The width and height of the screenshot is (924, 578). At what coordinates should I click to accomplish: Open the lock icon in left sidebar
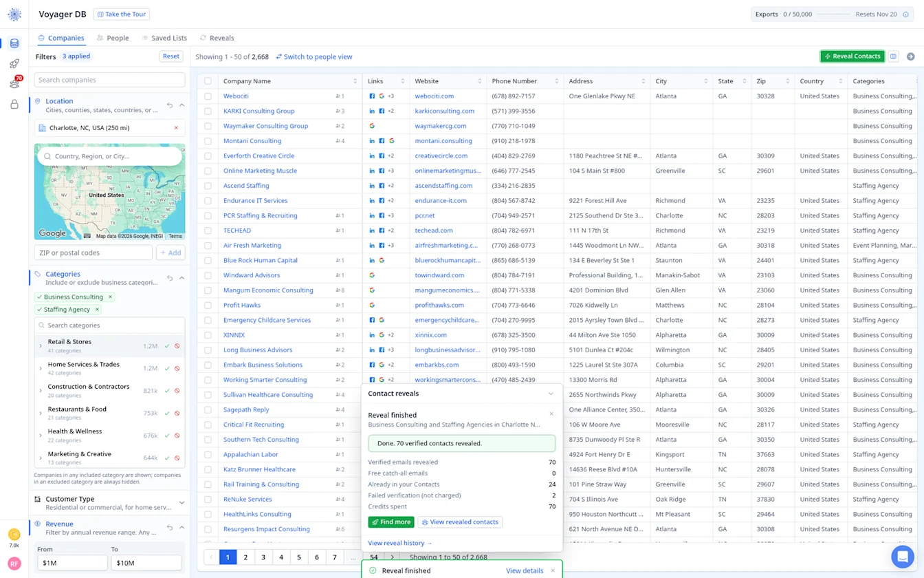tap(14, 105)
